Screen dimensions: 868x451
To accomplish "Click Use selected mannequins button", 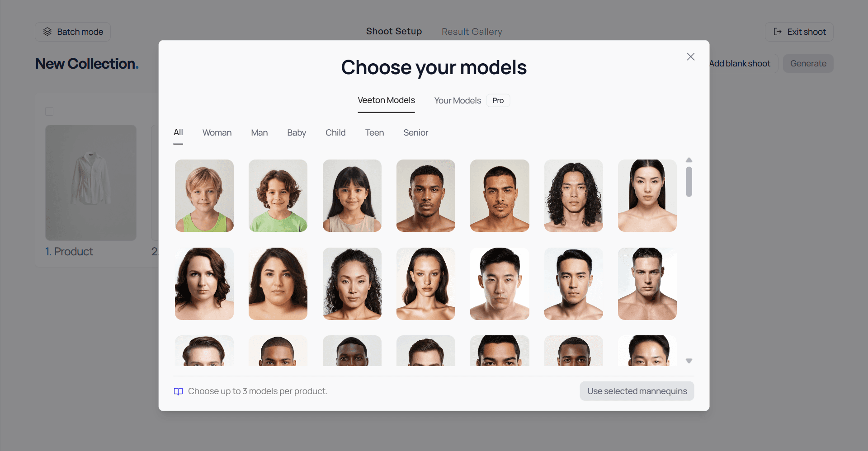I will (637, 391).
